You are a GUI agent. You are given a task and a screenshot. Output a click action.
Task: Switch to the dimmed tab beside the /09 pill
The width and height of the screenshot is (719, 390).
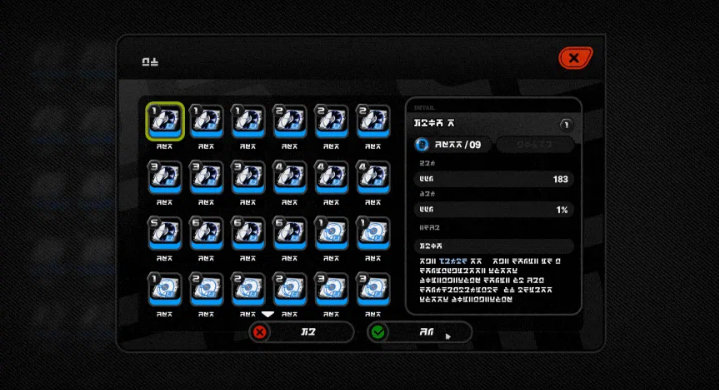[x=535, y=145]
